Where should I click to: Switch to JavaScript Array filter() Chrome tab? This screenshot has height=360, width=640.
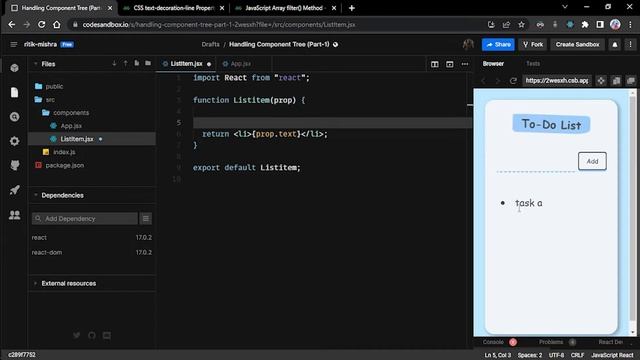tap(286, 8)
